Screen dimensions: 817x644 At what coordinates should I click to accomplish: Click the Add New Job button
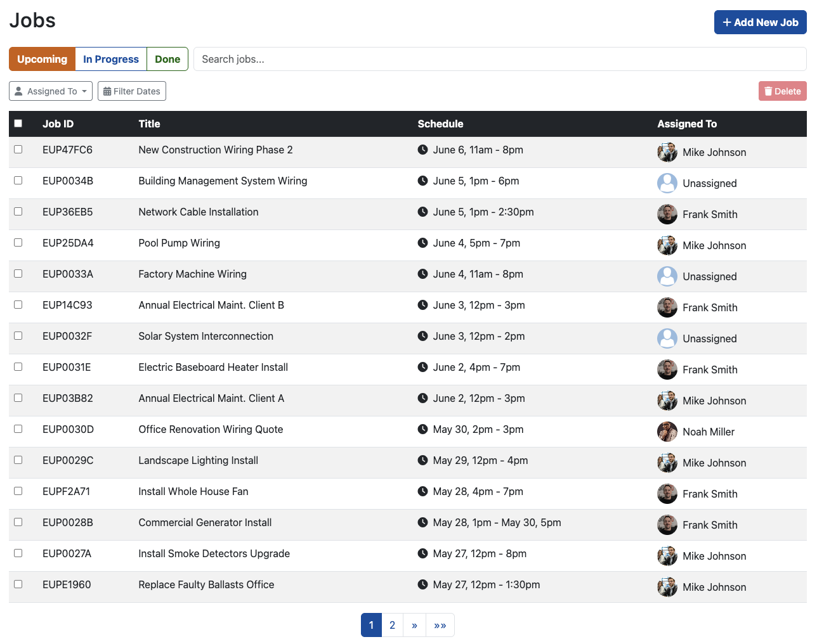click(760, 22)
